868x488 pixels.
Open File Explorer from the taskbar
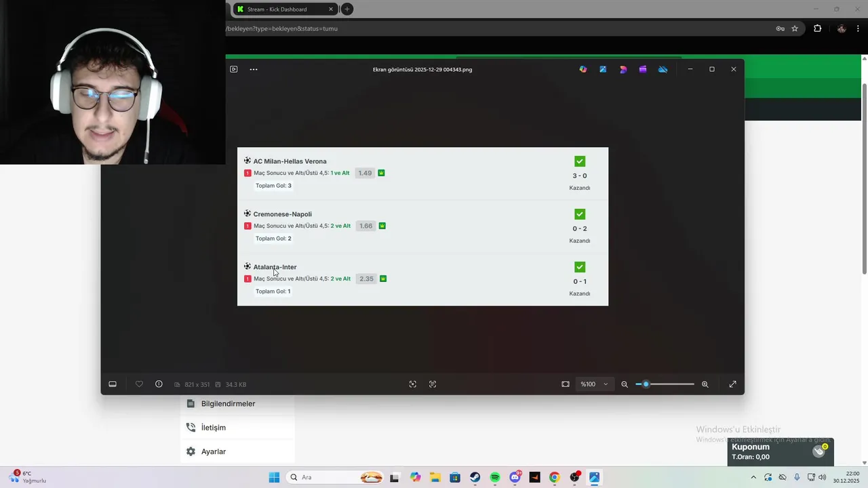coord(435,477)
